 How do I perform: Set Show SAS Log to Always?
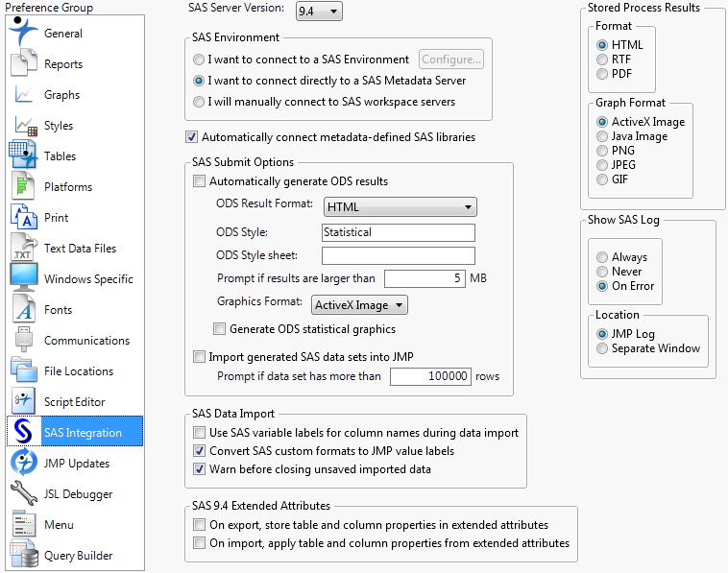pos(602,257)
